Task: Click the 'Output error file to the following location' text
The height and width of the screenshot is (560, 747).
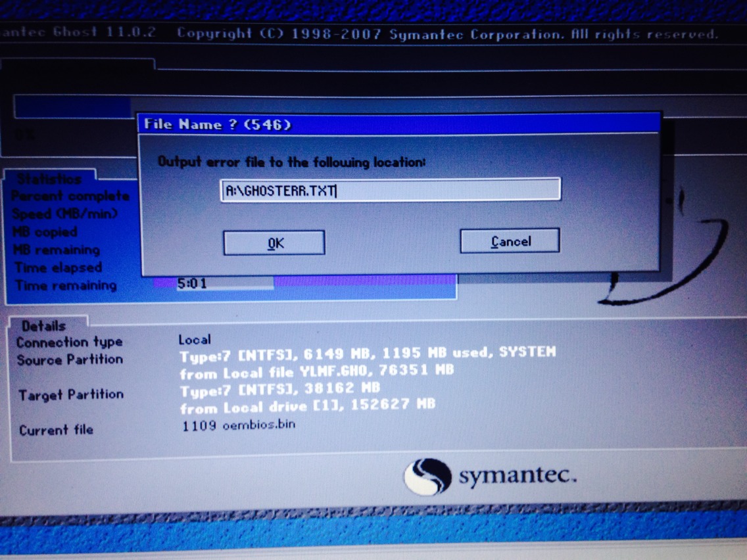Action: tap(291, 162)
